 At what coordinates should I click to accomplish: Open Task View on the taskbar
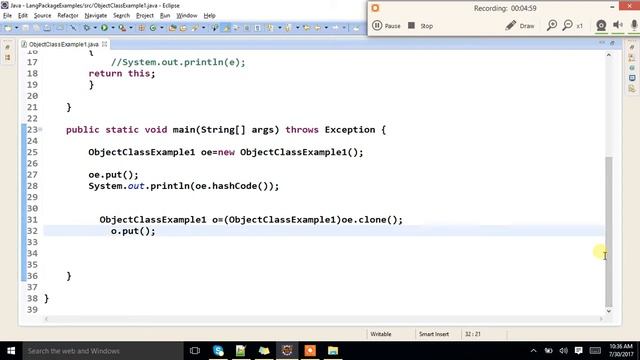click(x=195, y=351)
